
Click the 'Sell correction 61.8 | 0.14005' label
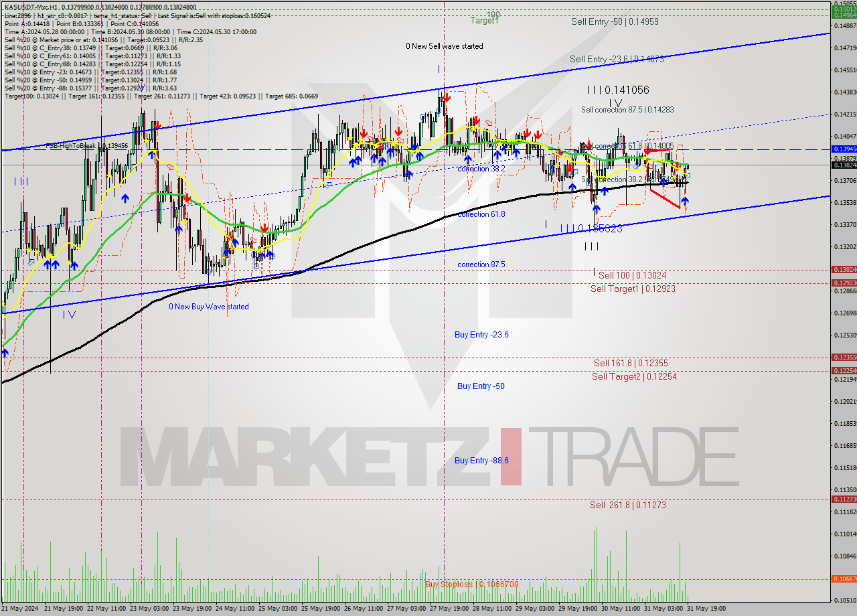[628, 146]
